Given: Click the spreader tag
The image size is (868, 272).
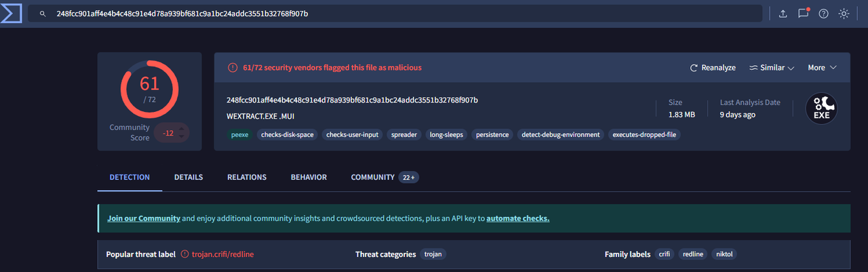Looking at the screenshot, I should pyautogui.click(x=404, y=134).
